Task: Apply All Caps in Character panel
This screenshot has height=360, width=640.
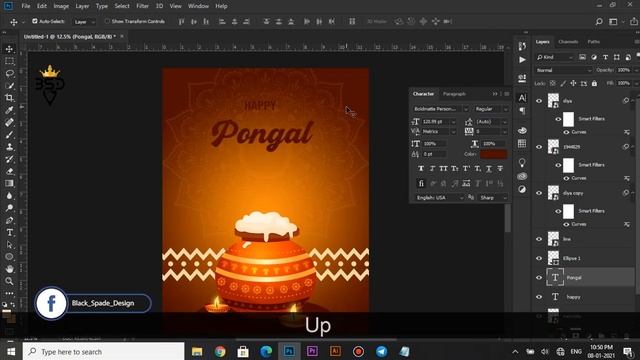Action: coord(443,168)
